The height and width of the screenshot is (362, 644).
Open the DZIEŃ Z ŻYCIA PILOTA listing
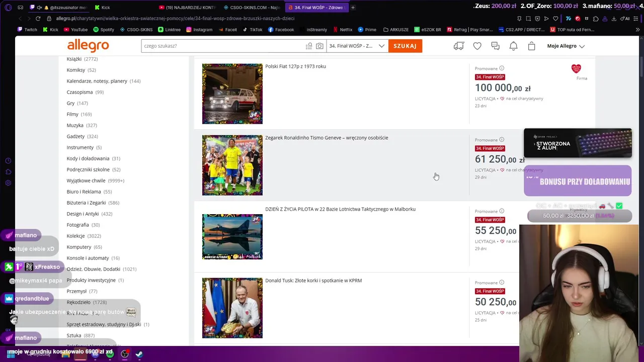tap(340, 209)
